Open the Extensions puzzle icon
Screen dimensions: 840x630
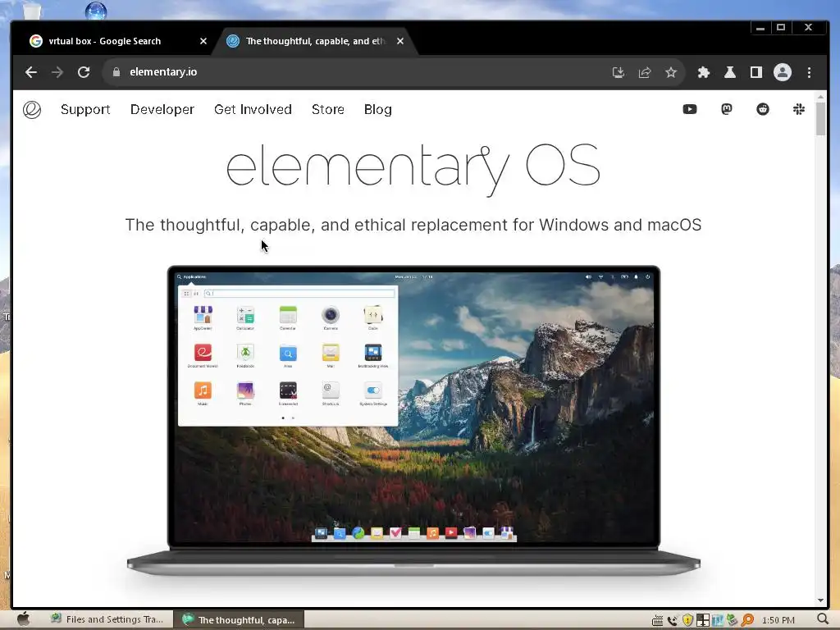point(703,72)
